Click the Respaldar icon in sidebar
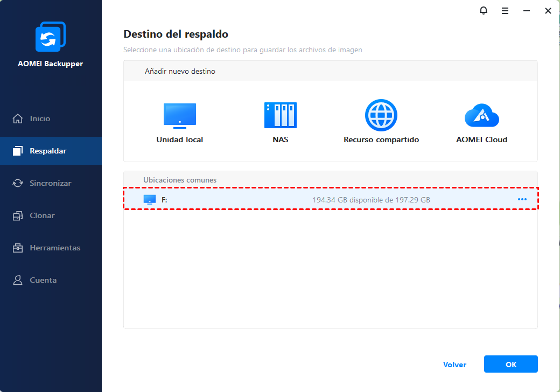Viewport: 560px width, 392px height. [x=17, y=151]
